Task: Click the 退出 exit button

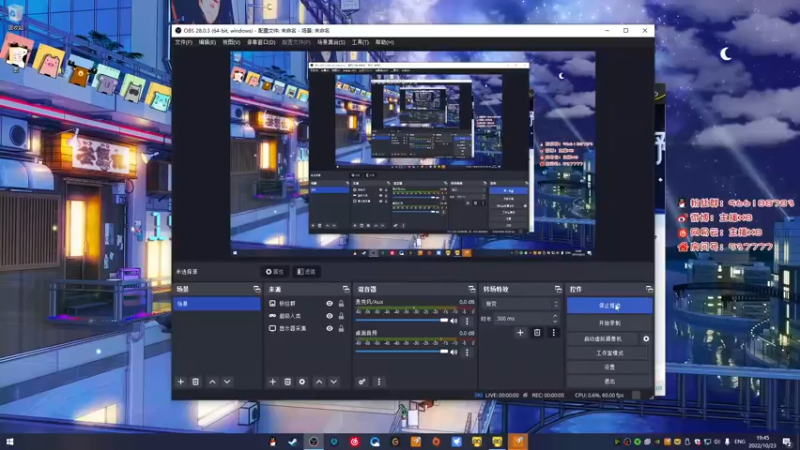Action: (610, 382)
